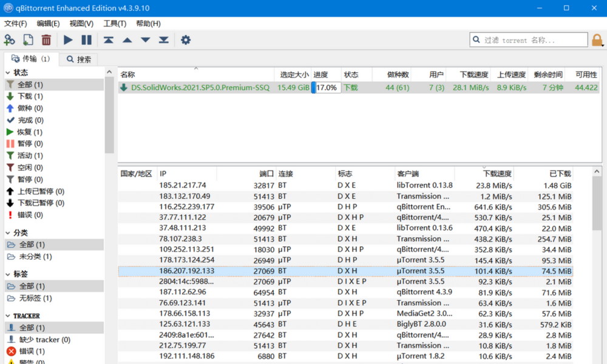Click the MediaGet2 3.0... client cell
Screen dimensions: 607x364
(x=424, y=314)
